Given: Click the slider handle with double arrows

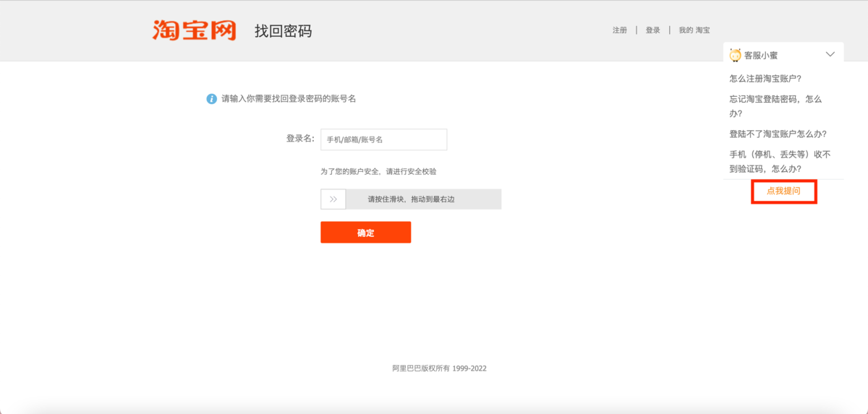Looking at the screenshot, I should [x=333, y=199].
